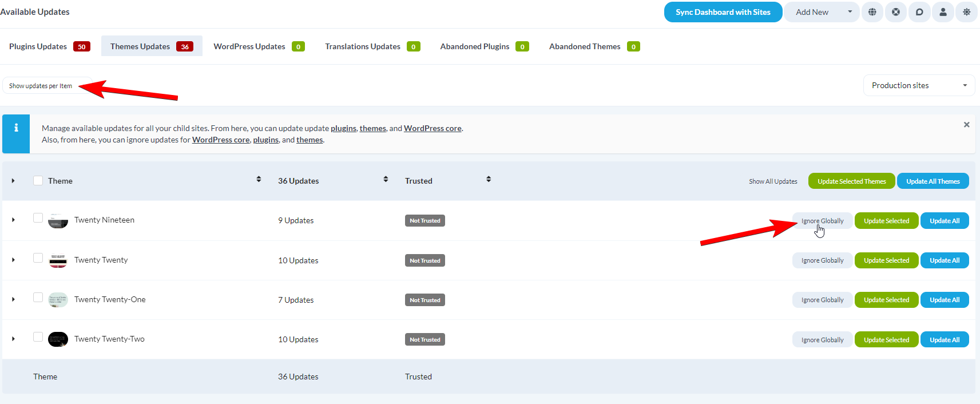Open the Production sites dropdown
Screen dimensions: 980x404
click(x=919, y=85)
